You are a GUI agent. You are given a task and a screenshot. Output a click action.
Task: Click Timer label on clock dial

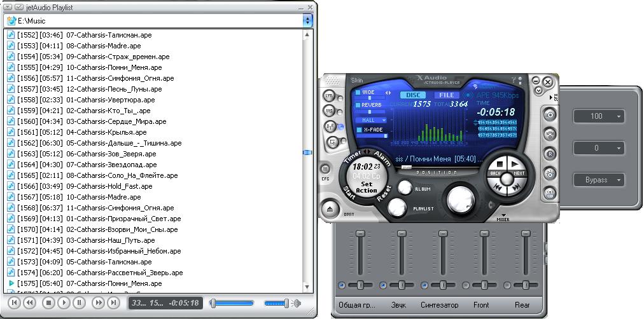point(353,156)
